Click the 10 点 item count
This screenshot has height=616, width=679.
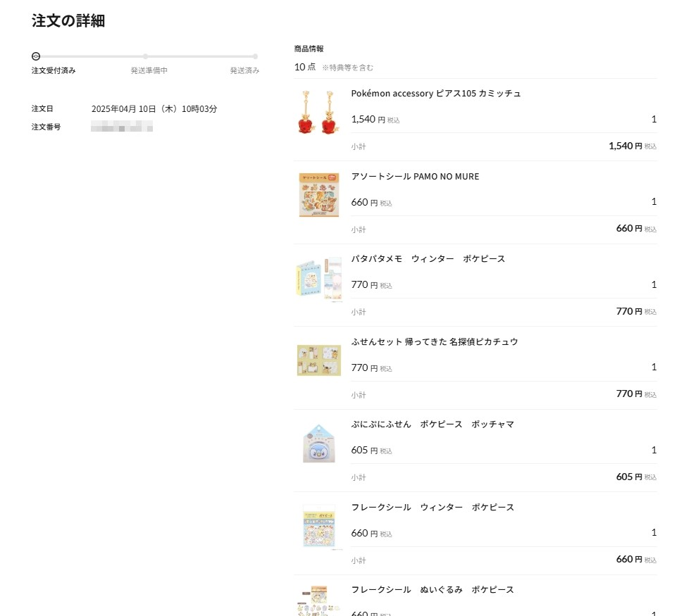pyautogui.click(x=305, y=67)
